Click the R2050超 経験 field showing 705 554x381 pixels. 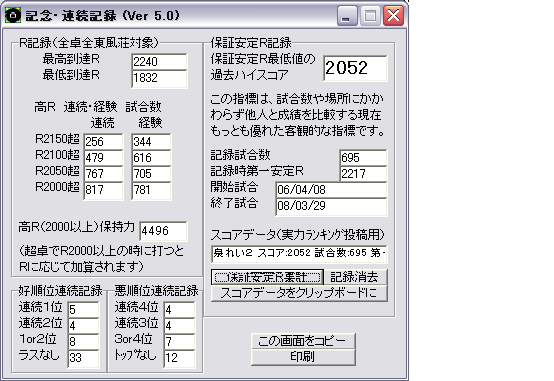tap(151, 174)
